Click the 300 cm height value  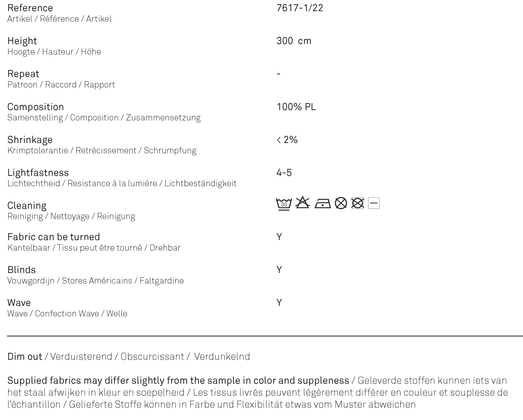pyautogui.click(x=294, y=41)
